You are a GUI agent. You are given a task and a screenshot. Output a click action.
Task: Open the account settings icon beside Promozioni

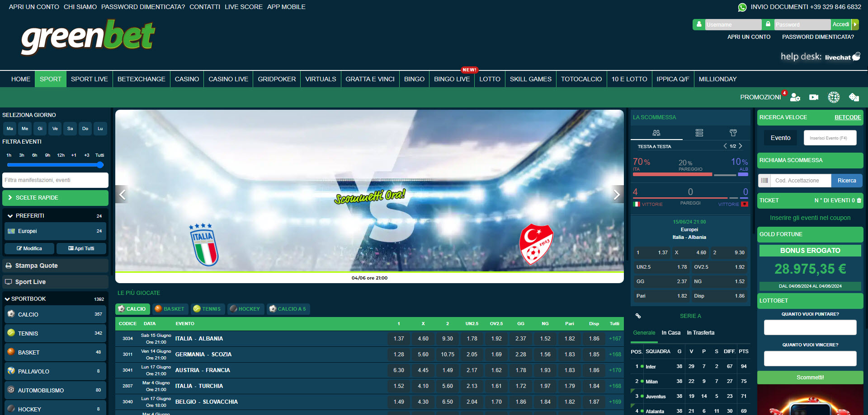(795, 97)
